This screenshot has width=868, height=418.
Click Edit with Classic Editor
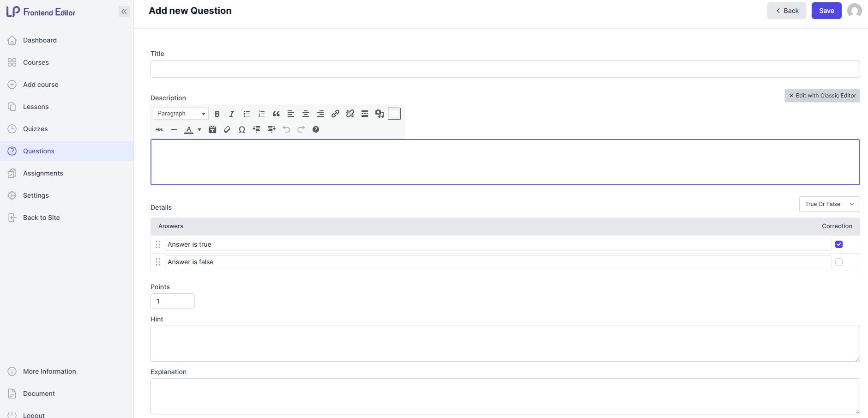pos(822,96)
